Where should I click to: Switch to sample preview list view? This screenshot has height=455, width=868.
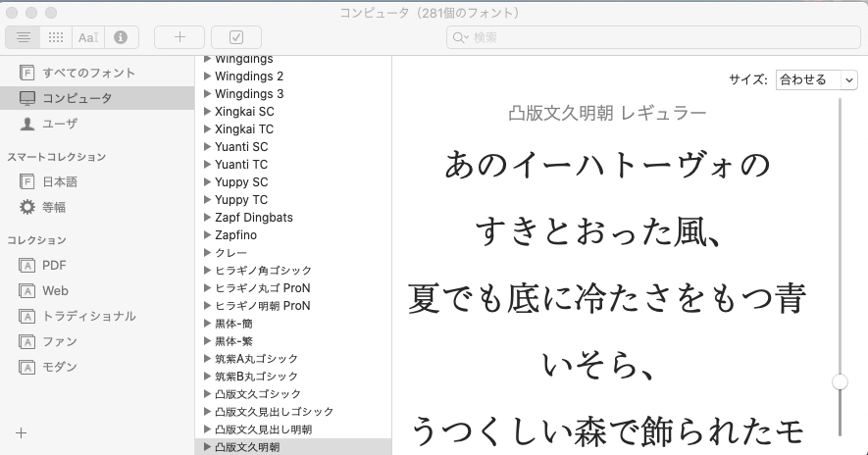[23, 37]
